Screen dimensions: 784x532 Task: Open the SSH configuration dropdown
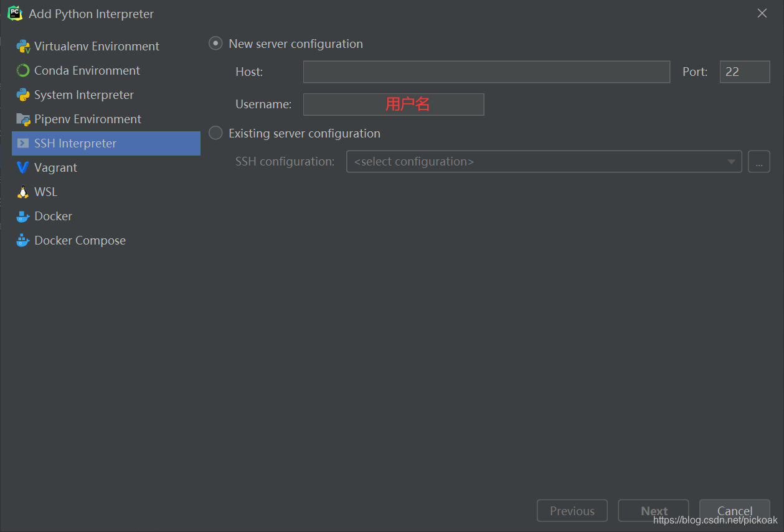pyautogui.click(x=544, y=162)
